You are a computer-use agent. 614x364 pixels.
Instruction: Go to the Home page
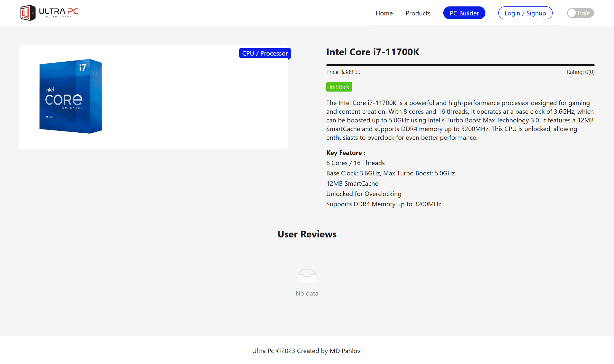pos(384,13)
